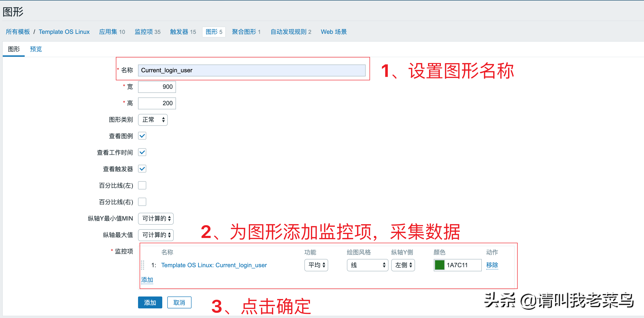Click the green 1A7C11 color swatch
The width and height of the screenshot is (644, 318).
(439, 265)
